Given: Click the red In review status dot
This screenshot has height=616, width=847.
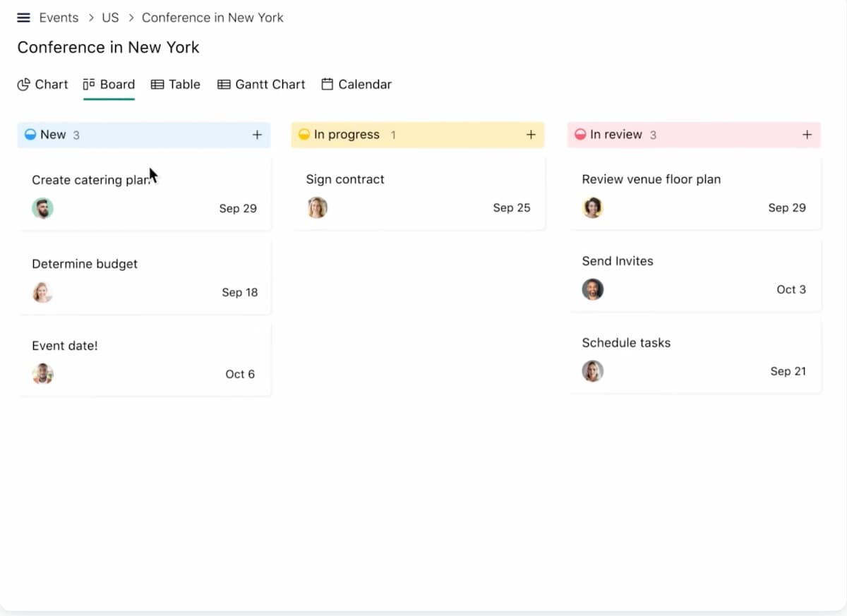Looking at the screenshot, I should [579, 134].
